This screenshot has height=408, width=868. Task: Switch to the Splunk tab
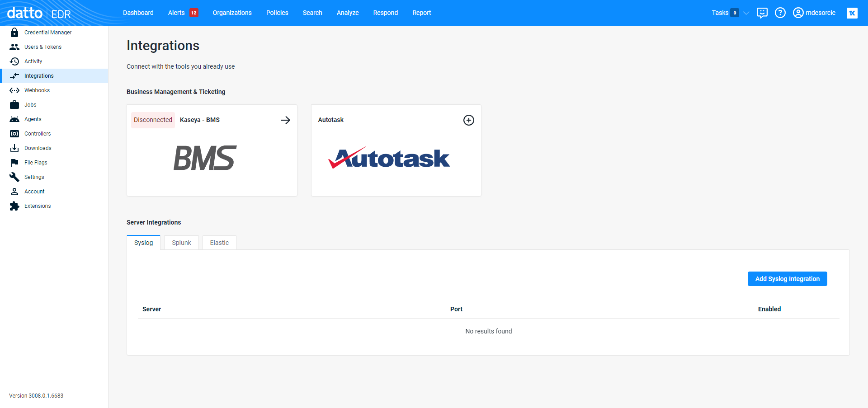pos(181,243)
